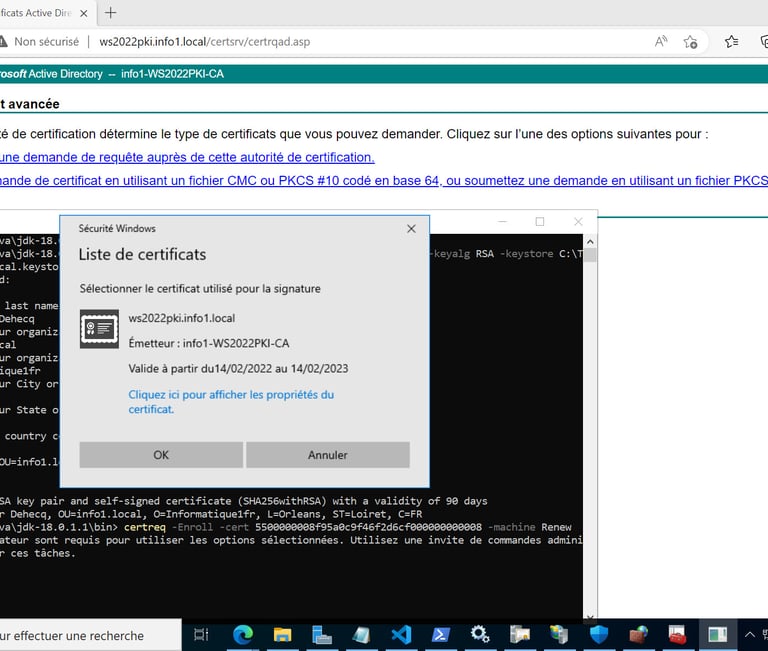768x651 pixels.
Task: Open the Notepad icon on the taskbar
Action: [x=361, y=635]
